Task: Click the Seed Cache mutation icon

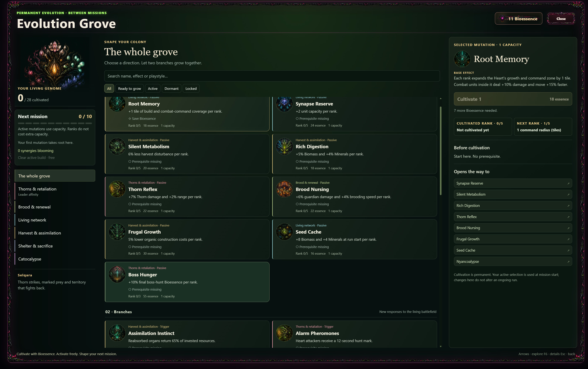Action: coord(284,232)
